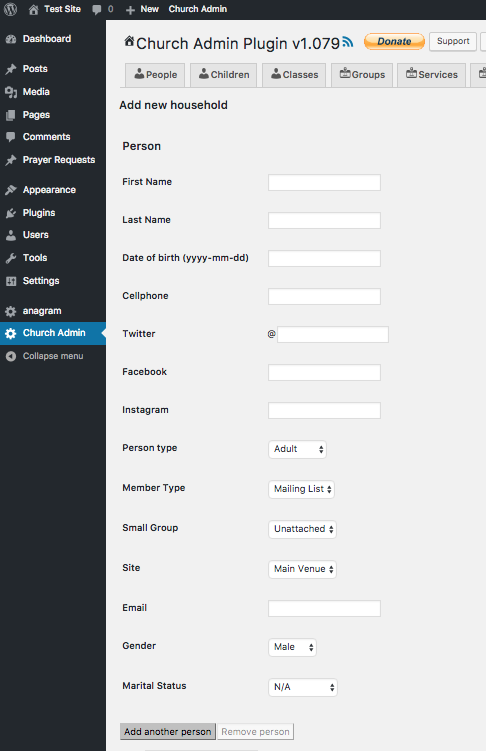Open the Member Type dropdown
The height and width of the screenshot is (751, 486).
click(x=301, y=489)
